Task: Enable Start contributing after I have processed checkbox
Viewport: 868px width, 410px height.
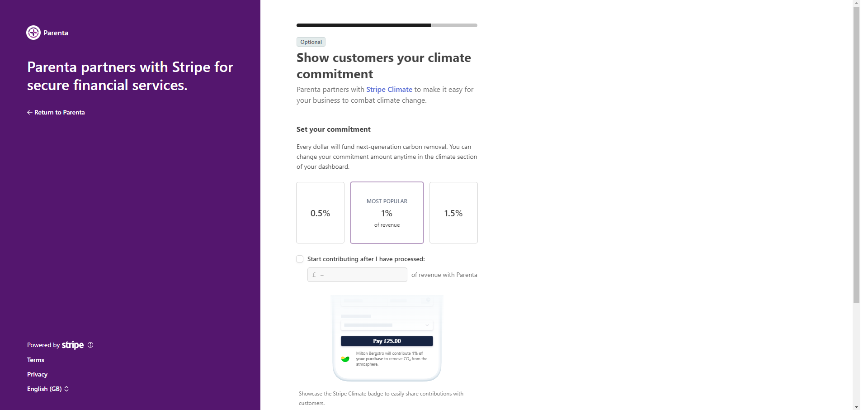Action: (x=300, y=259)
